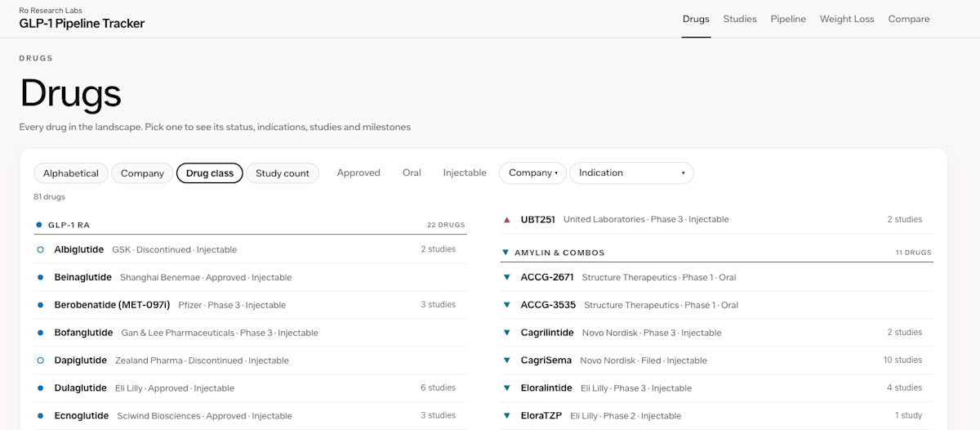This screenshot has height=430, width=980.
Task: Open the Company filter dropdown
Action: 532,173
